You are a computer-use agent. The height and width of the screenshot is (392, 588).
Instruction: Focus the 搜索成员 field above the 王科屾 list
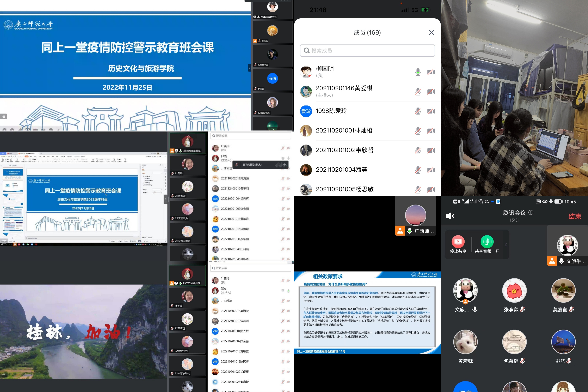pos(250,136)
